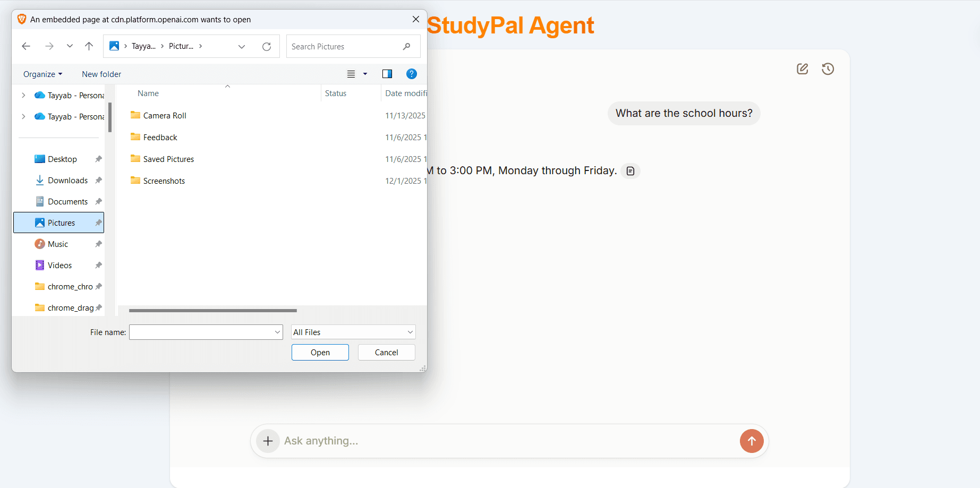
Task: Open the All Files type dropdown
Action: (353, 332)
